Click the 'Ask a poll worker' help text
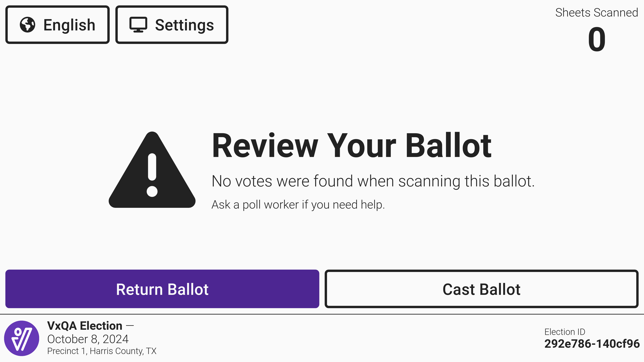 click(x=298, y=204)
